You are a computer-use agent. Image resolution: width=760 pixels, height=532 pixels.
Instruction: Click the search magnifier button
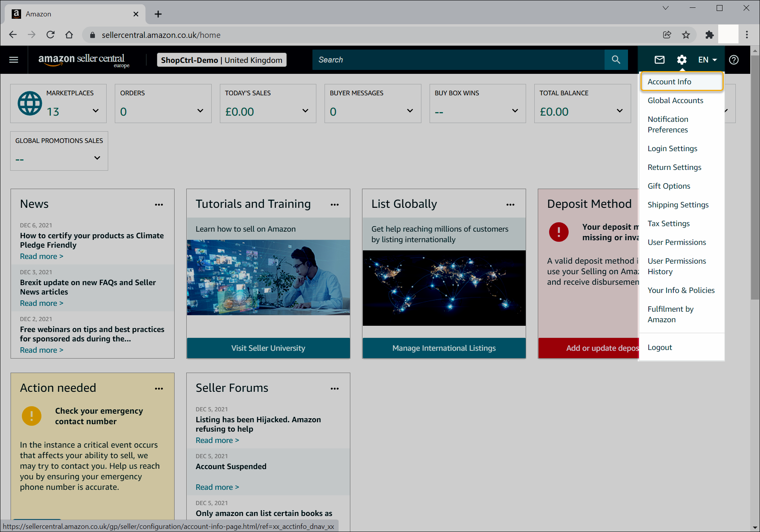click(616, 60)
